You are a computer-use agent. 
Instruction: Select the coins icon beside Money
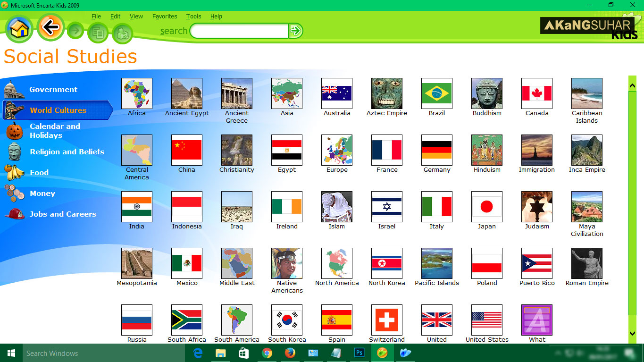pos(13,193)
